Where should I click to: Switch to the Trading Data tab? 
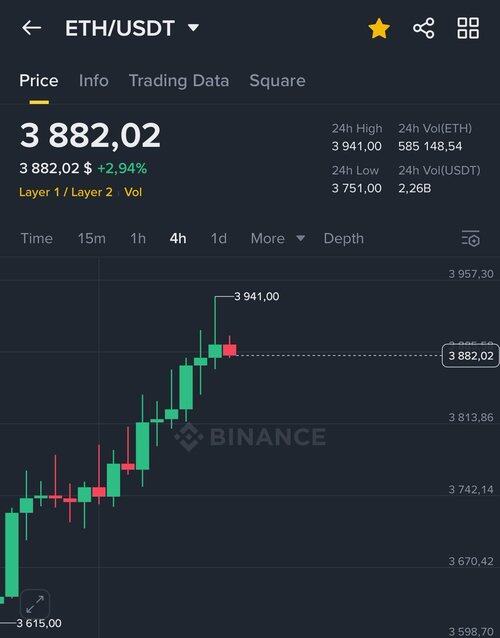(x=179, y=81)
